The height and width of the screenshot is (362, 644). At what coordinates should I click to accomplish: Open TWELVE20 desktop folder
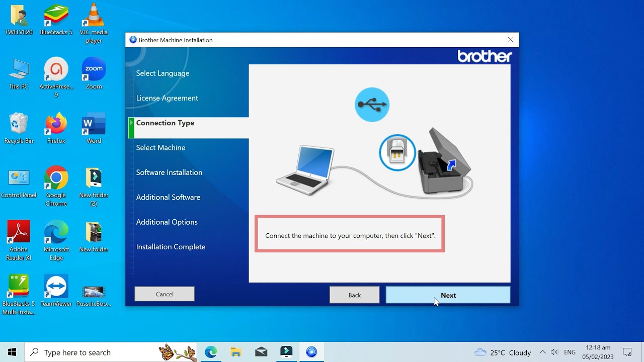[19, 20]
